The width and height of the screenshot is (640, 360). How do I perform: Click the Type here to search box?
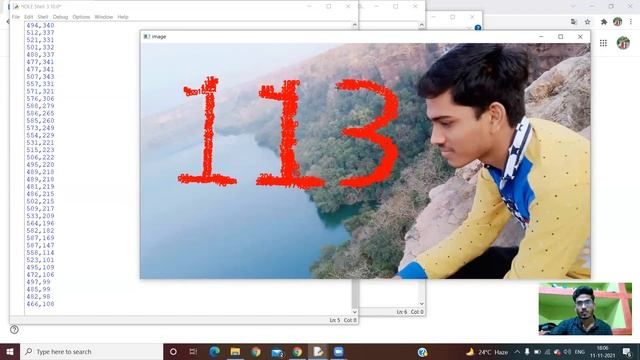pos(91,351)
